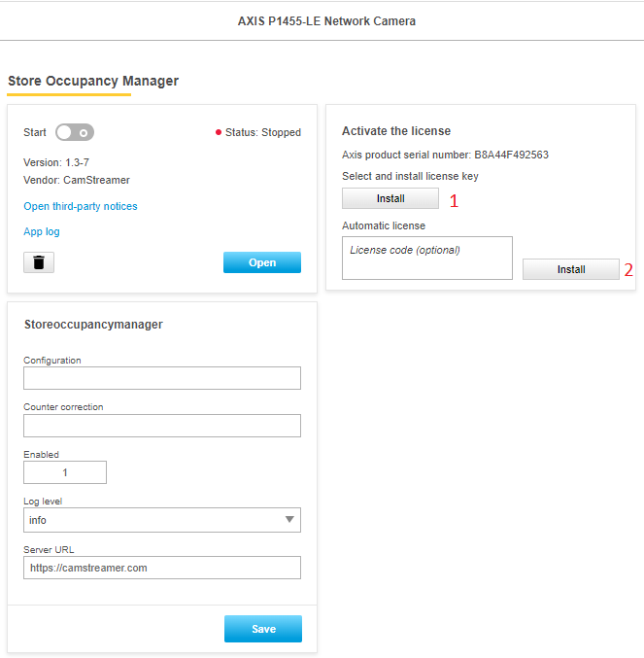Toggle the Start switch on
The image size is (644, 658).
tap(75, 132)
